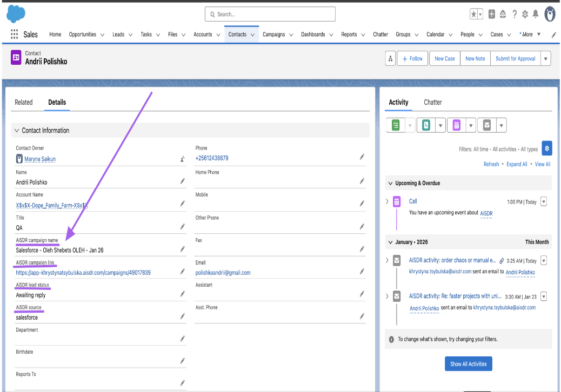Open the App Launcher grid icon
The height and width of the screenshot is (392, 561).
pos(14,35)
